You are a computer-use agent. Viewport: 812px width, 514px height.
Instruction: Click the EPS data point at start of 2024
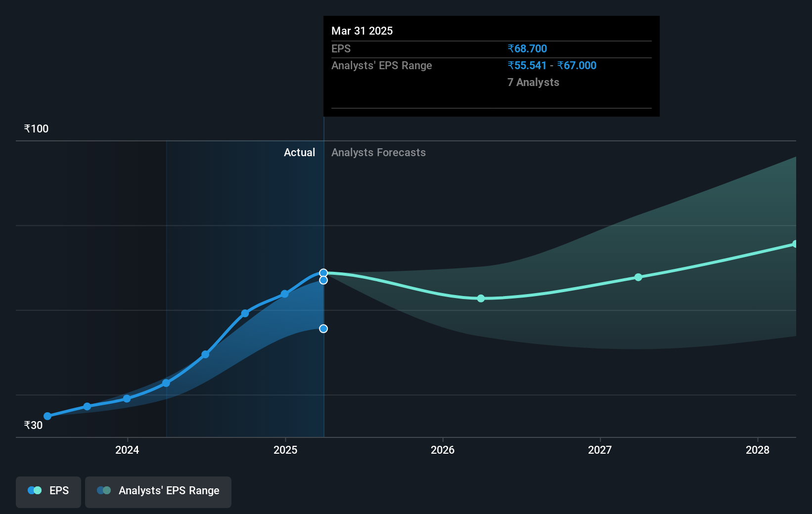127,398
